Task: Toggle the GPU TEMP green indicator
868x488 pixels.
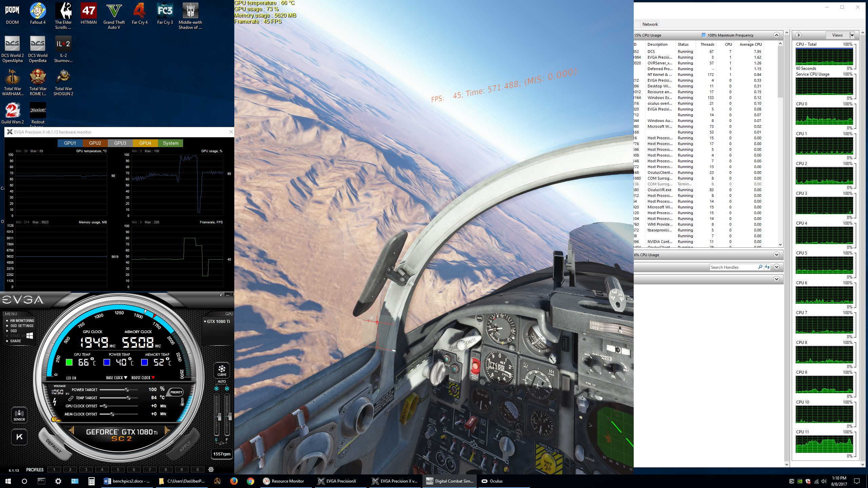Action: pyautogui.click(x=69, y=362)
